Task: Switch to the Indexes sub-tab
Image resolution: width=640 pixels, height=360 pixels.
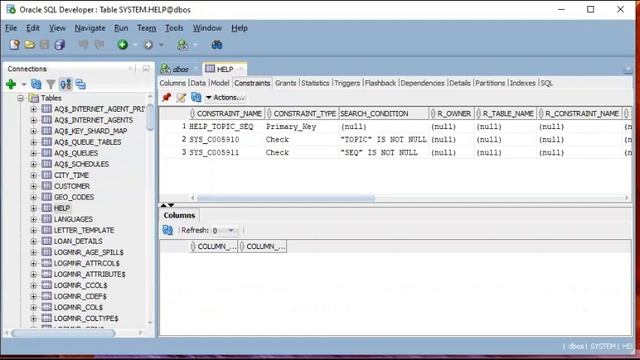Action: (x=522, y=83)
